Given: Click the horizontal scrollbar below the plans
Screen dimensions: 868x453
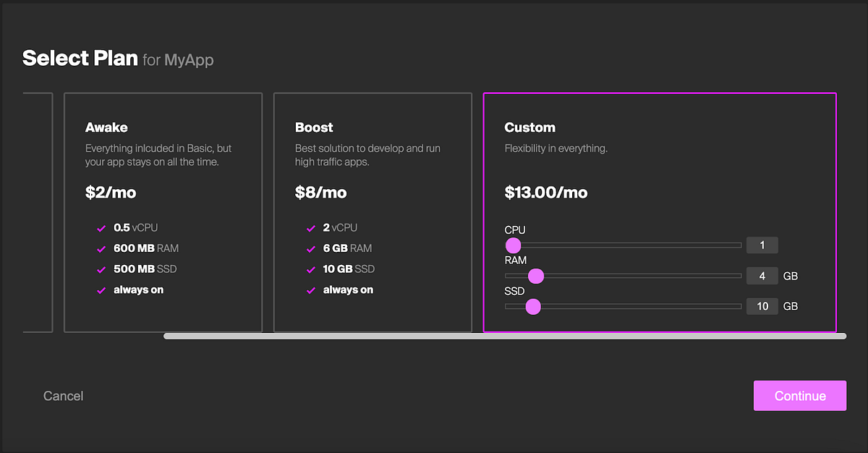Looking at the screenshot, I should [504, 335].
